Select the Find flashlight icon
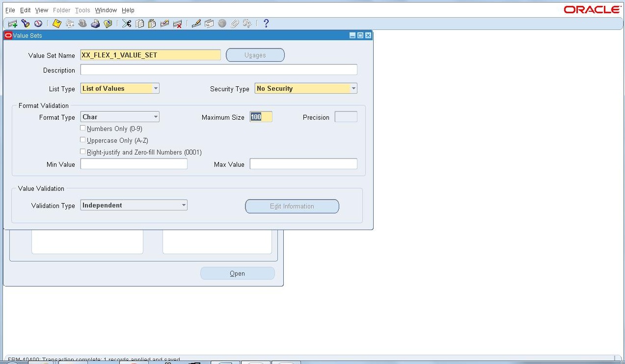The image size is (625, 364). pos(25,23)
